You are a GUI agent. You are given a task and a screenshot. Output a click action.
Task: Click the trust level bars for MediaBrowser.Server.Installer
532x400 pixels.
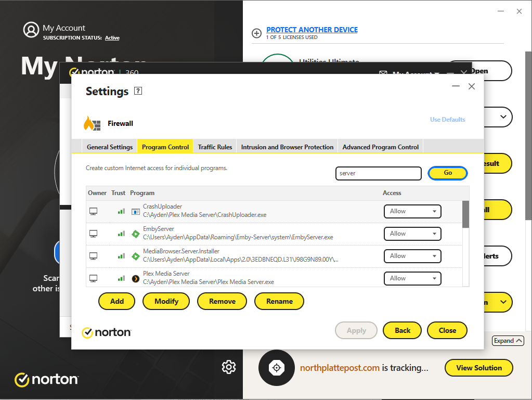121,256
